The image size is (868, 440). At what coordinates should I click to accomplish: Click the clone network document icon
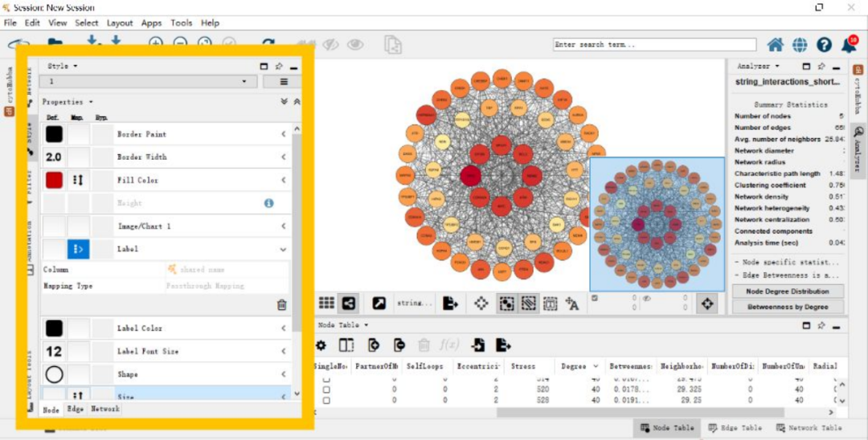(392, 44)
